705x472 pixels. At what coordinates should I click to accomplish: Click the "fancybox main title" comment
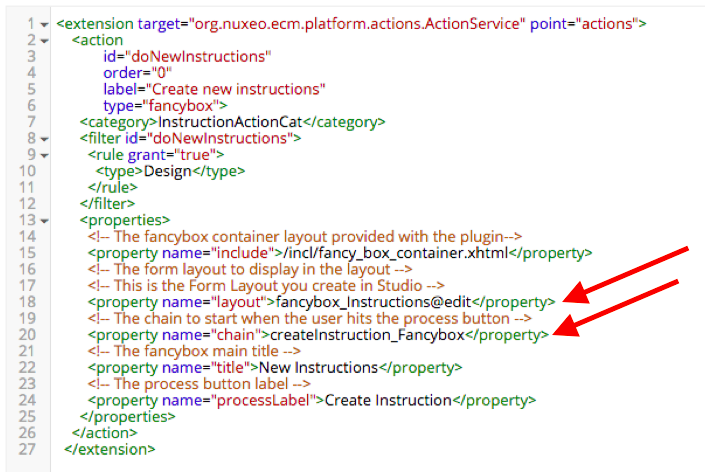coord(194,352)
